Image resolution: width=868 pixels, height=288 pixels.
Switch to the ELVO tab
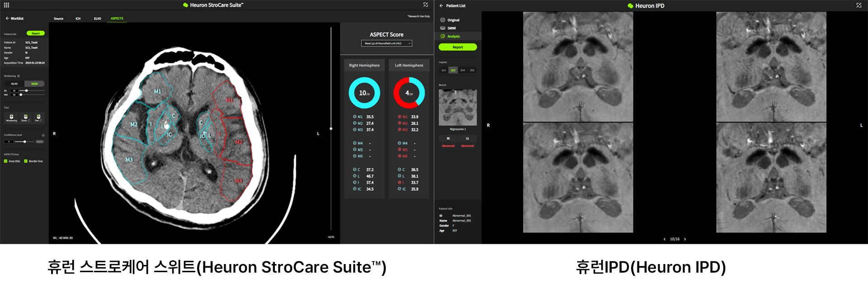click(x=97, y=19)
